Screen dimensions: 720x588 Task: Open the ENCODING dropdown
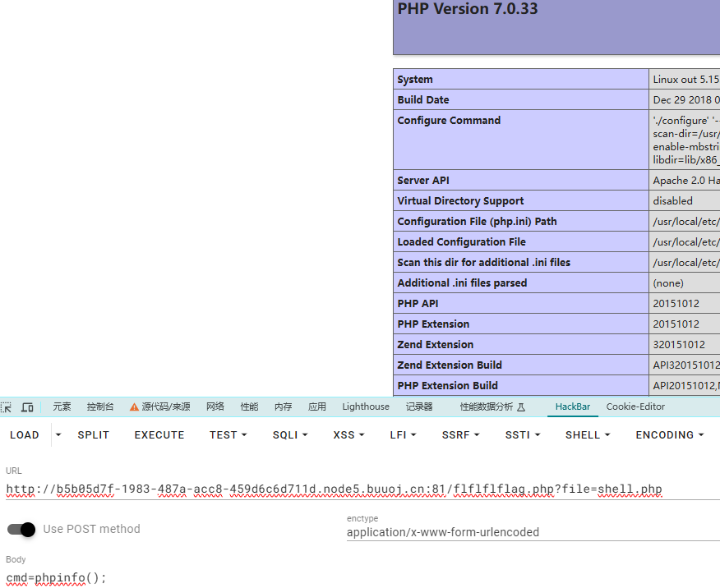click(x=669, y=435)
